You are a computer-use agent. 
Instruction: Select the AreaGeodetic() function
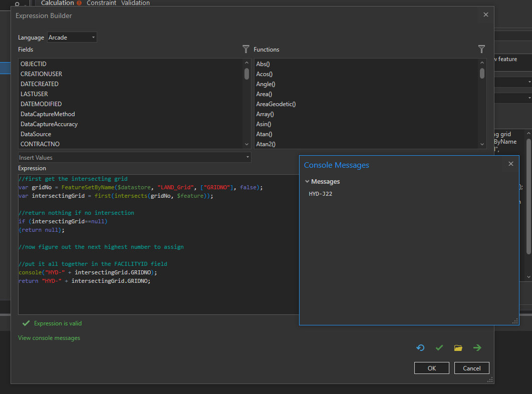pyautogui.click(x=276, y=104)
